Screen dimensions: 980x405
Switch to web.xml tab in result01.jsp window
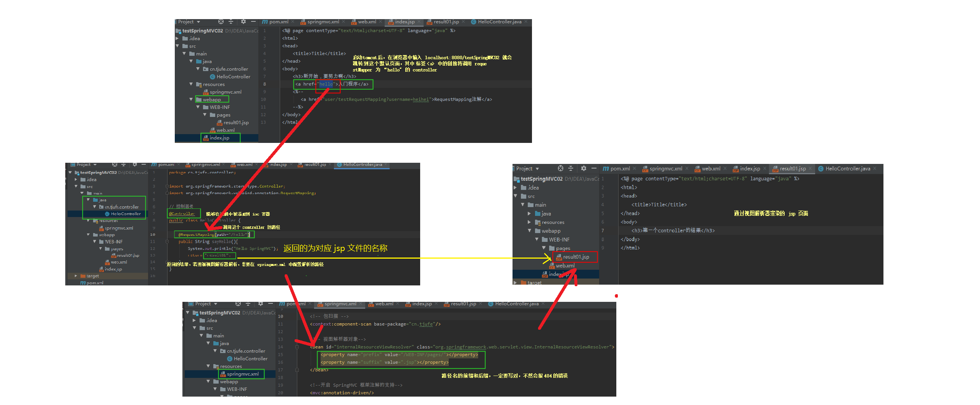707,168
